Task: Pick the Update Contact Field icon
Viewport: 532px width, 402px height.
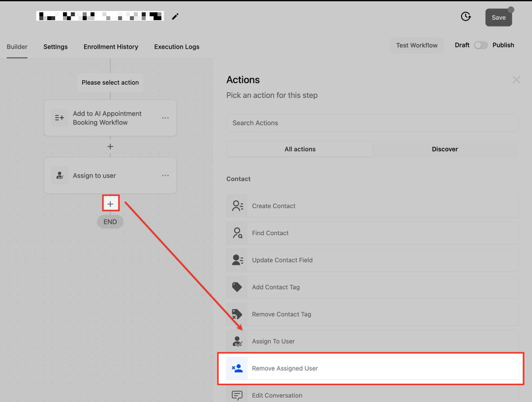Action: point(237,260)
